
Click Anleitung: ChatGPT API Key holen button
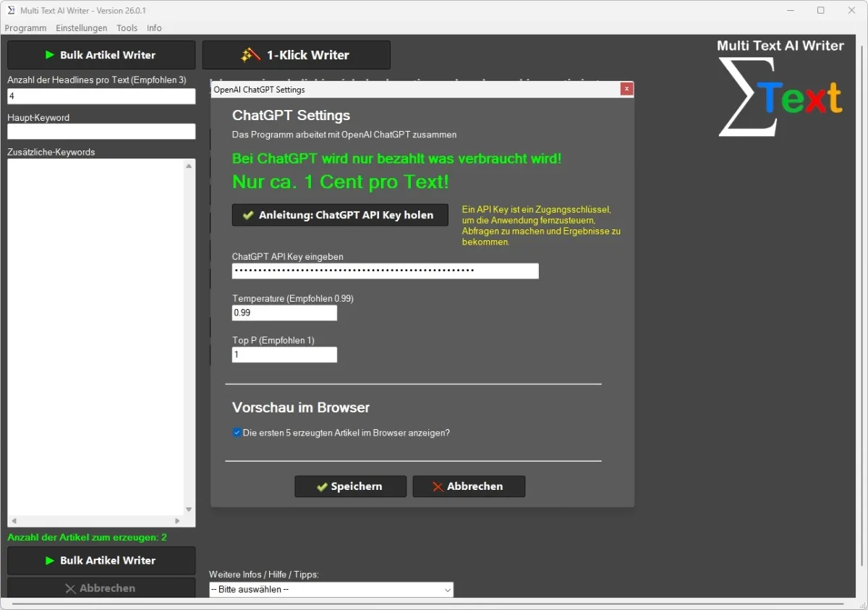pos(340,215)
